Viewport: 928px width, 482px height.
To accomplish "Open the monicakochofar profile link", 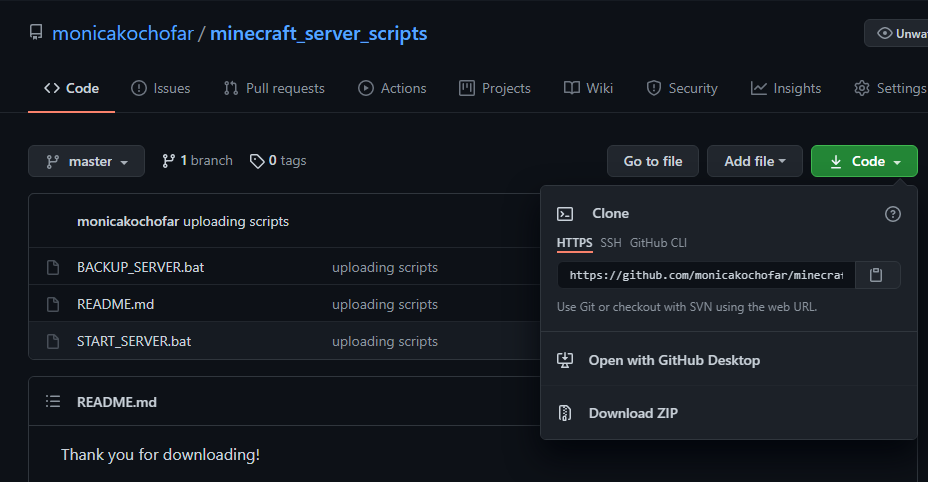I will click(x=123, y=33).
